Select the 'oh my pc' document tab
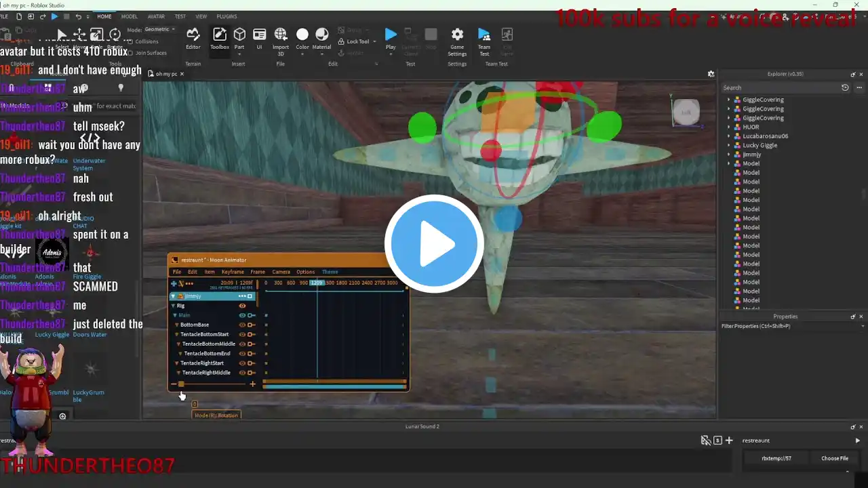The width and height of the screenshot is (868, 488). click(166, 74)
